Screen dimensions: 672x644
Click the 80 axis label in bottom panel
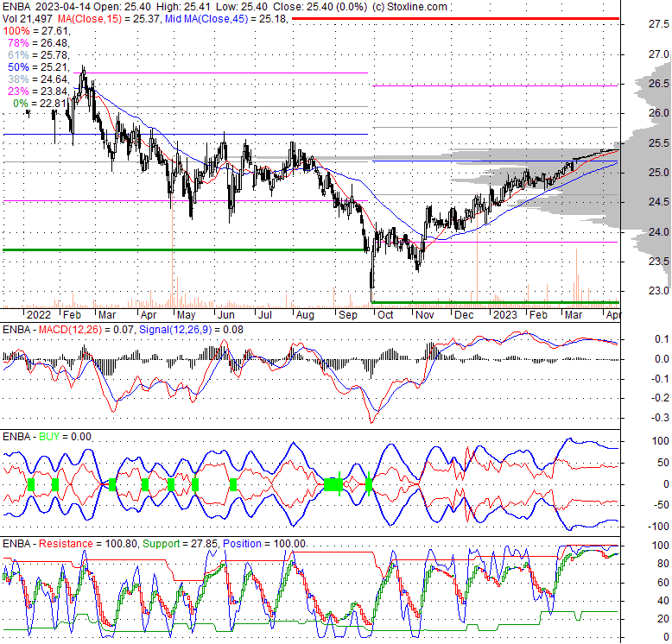point(663,564)
